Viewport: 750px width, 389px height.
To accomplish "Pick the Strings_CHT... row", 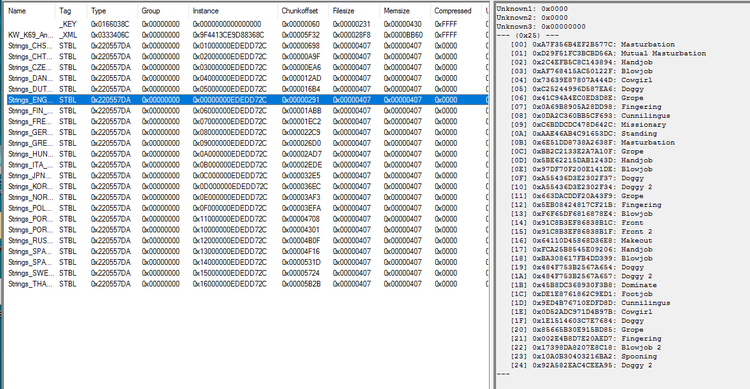I will coord(247,56).
